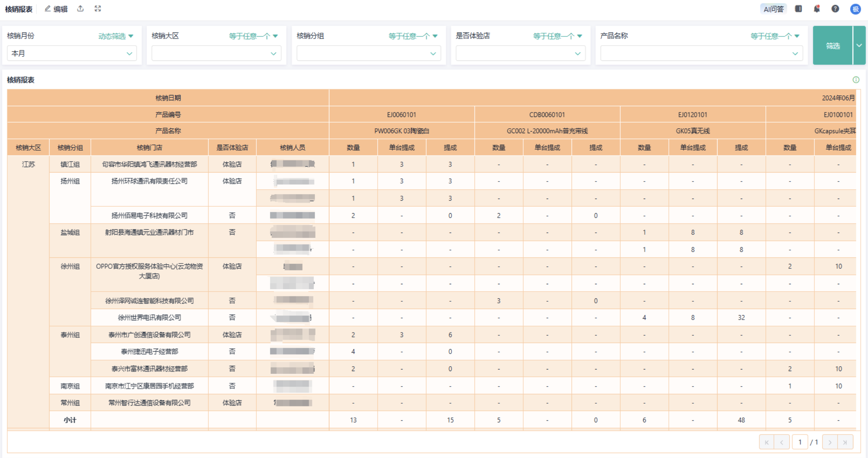This screenshot has height=458, width=868.
Task: Change the 等于任意一个 condition for 核销分组
Action: 413,36
